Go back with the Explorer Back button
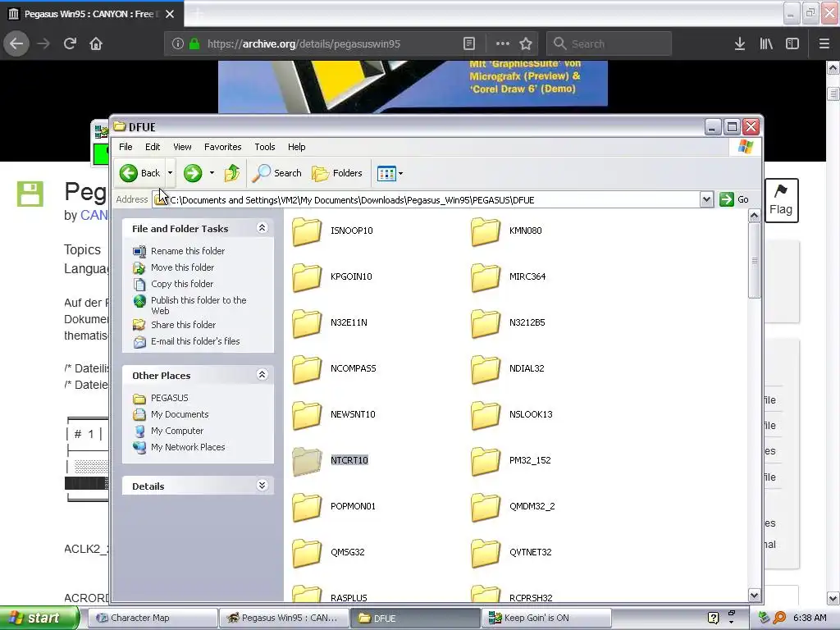The width and height of the screenshot is (840, 630). [x=140, y=173]
